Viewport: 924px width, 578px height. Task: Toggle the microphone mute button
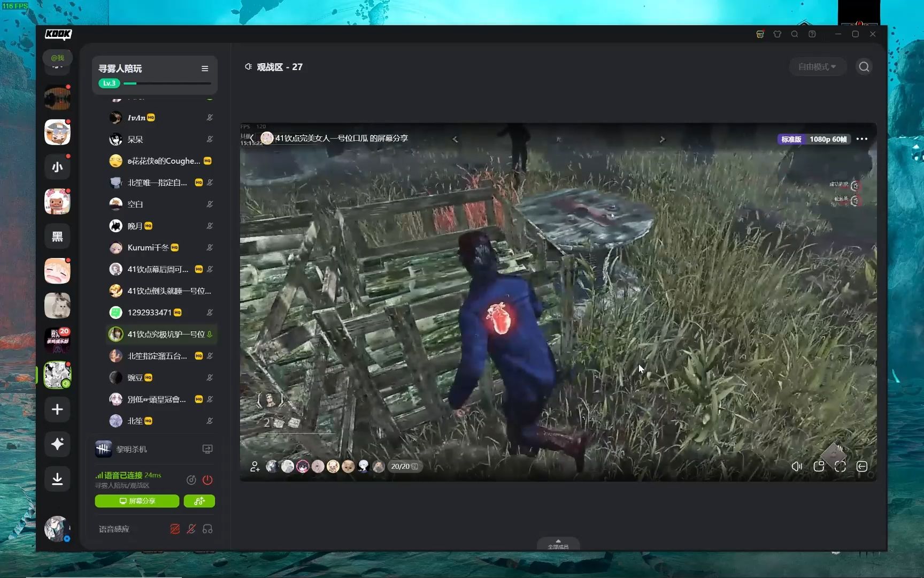click(x=191, y=529)
